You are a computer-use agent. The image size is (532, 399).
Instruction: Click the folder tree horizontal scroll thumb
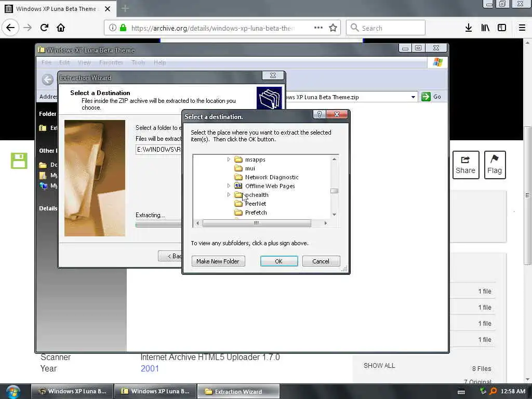click(x=257, y=223)
